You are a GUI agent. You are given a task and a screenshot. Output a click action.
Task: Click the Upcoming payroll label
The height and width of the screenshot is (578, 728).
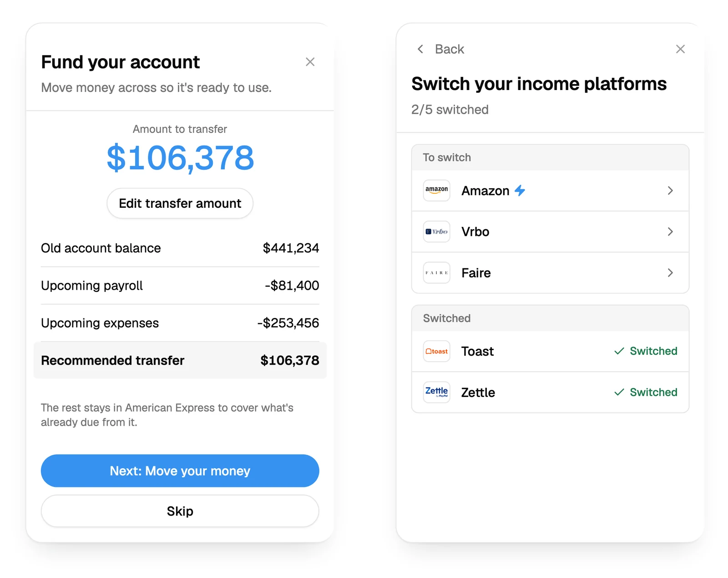92,286
